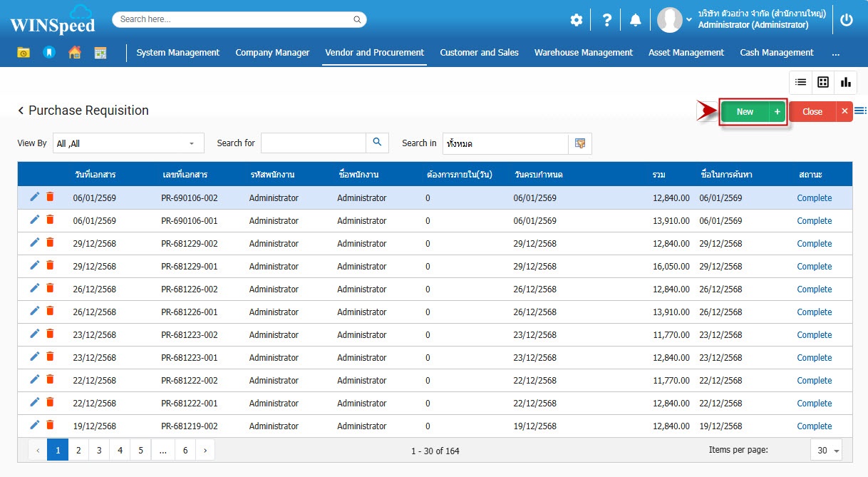
Task: Expand the user profile chevron
Action: click(689, 19)
